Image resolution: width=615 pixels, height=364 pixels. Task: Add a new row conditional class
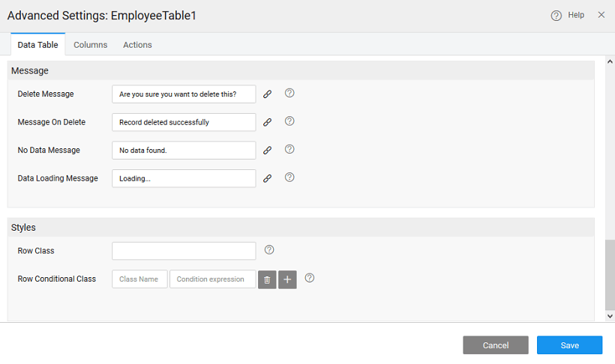tap(288, 279)
